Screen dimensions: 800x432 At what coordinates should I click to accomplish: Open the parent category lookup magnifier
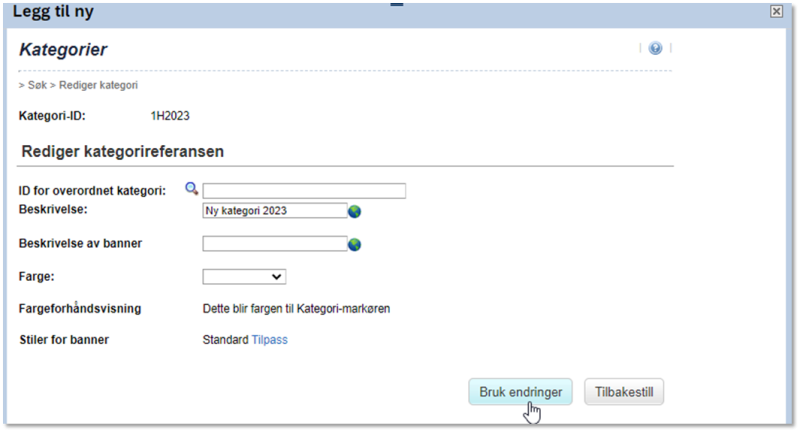coord(191,189)
